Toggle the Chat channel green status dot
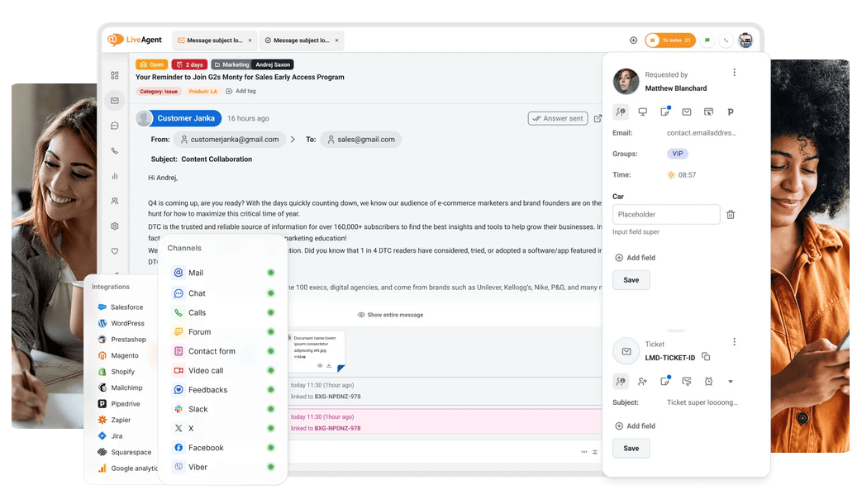This screenshot has height=504, width=862. coord(270,293)
